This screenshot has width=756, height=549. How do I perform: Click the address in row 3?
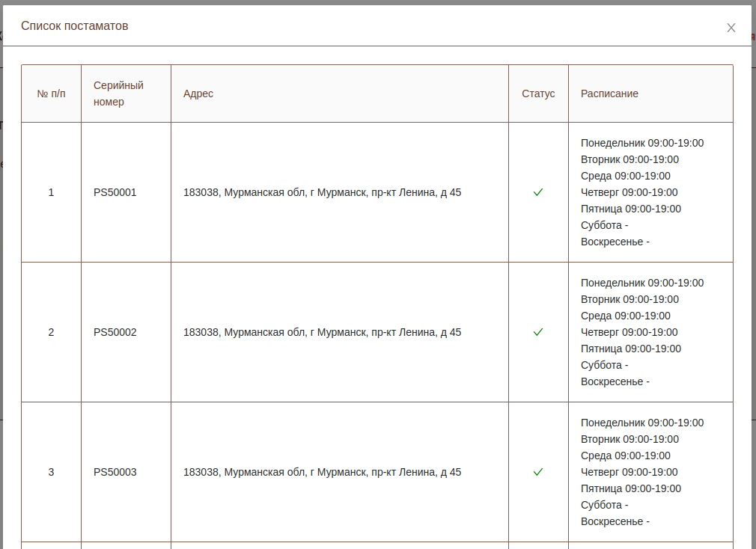coord(322,472)
